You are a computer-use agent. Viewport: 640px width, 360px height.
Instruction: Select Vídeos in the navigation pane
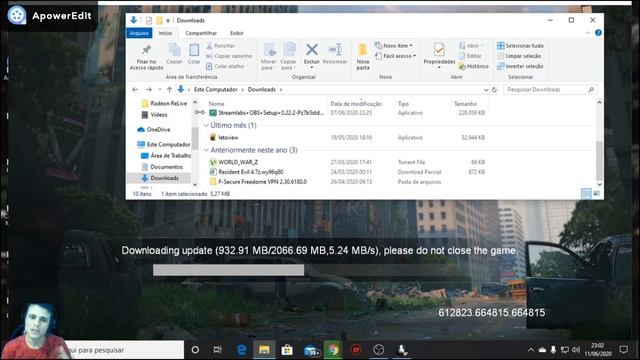[154, 115]
